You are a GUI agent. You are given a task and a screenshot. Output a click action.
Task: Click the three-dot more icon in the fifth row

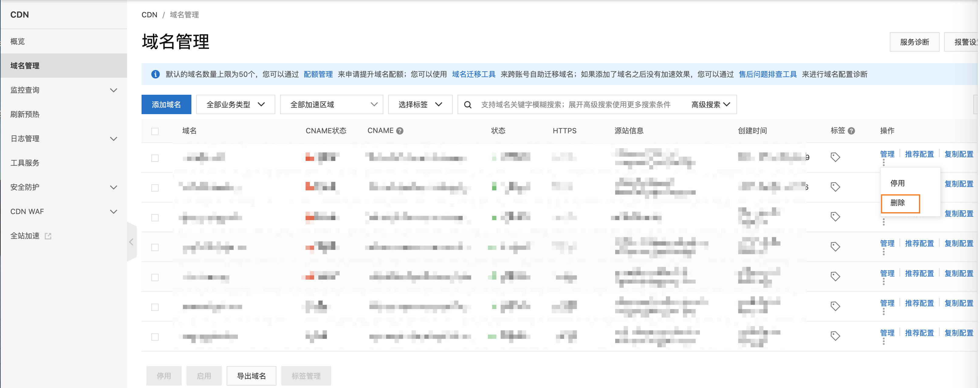point(883,282)
